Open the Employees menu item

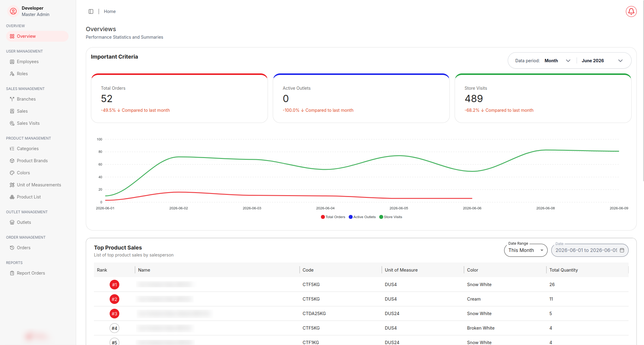click(x=37, y=62)
